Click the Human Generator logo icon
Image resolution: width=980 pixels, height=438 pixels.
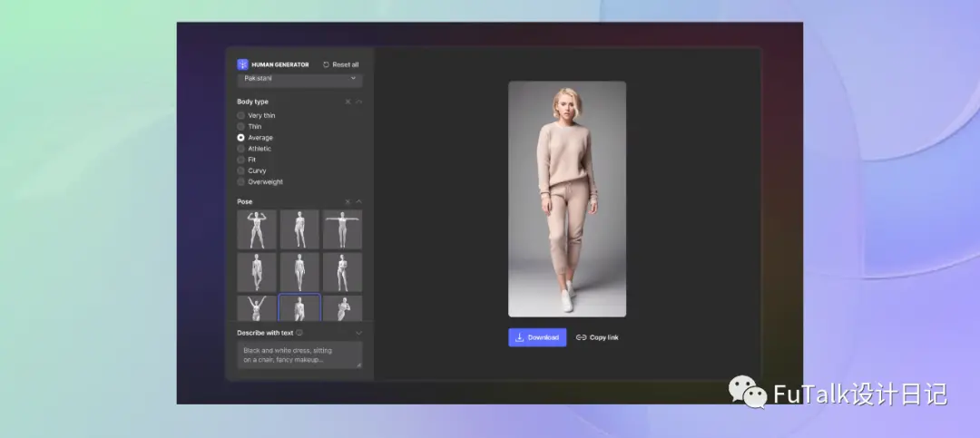pos(242,64)
